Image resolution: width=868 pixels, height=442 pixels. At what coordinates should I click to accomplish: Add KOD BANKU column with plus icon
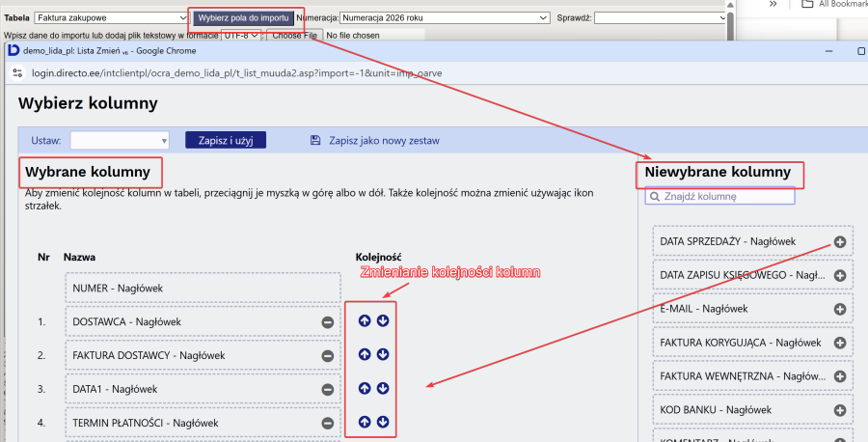click(840, 410)
